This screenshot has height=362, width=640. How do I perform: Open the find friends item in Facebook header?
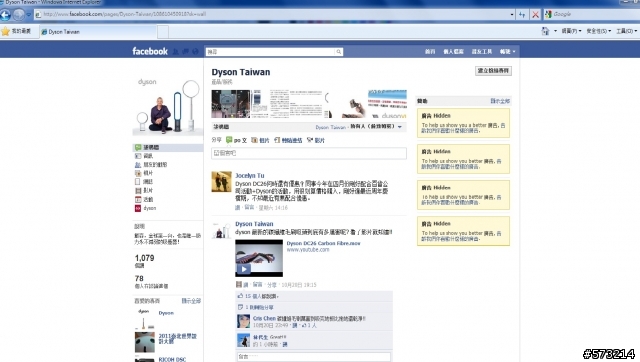(482, 51)
